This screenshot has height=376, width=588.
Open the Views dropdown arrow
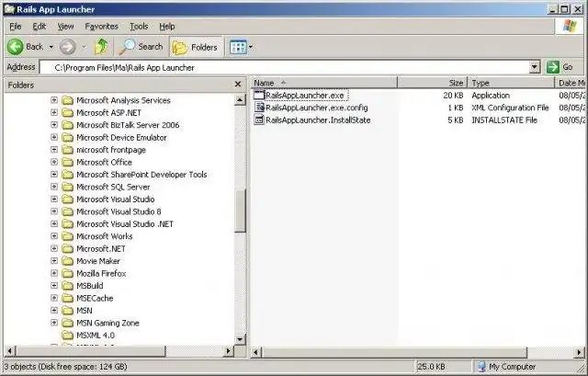(x=251, y=47)
